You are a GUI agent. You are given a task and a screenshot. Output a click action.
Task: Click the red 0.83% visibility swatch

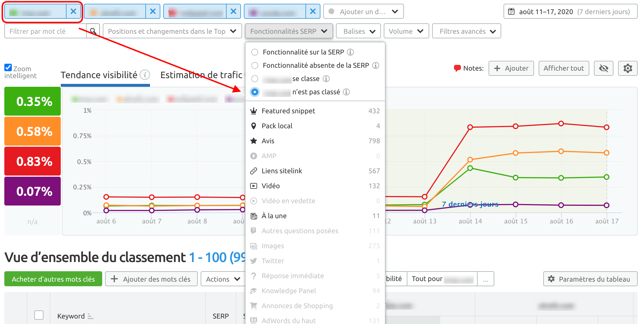click(33, 161)
